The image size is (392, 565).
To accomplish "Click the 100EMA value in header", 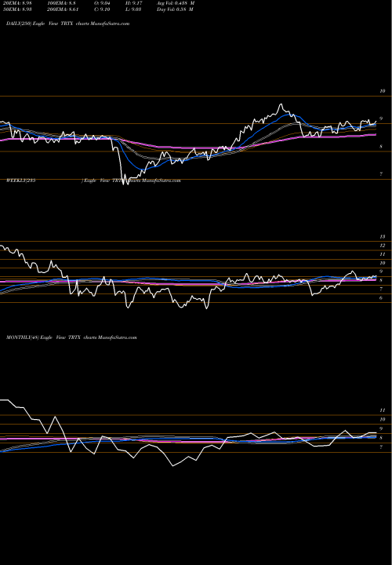I will tap(60, 3).
